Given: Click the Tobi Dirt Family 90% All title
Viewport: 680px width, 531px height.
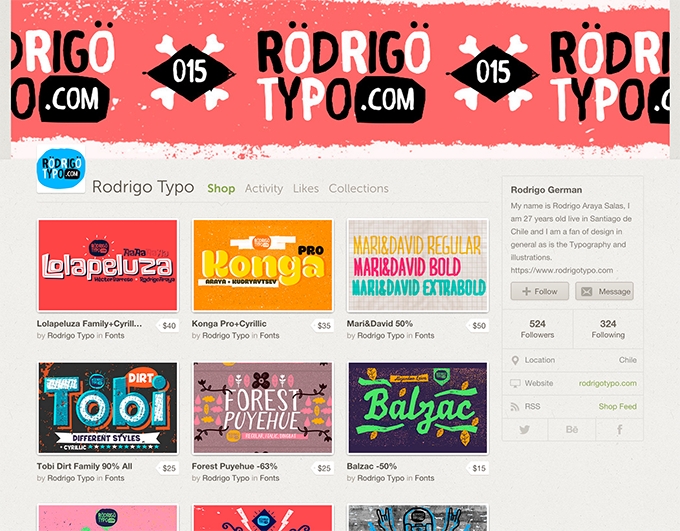Looking at the screenshot, I should (x=85, y=466).
